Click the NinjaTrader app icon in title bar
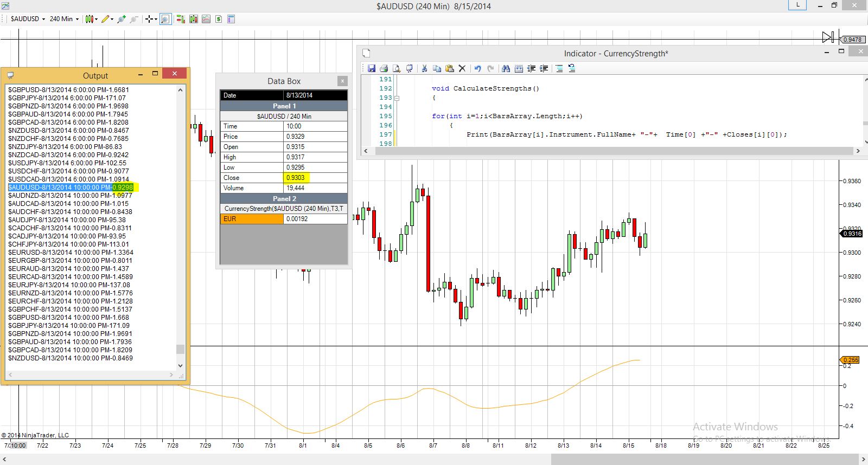 click(5, 5)
